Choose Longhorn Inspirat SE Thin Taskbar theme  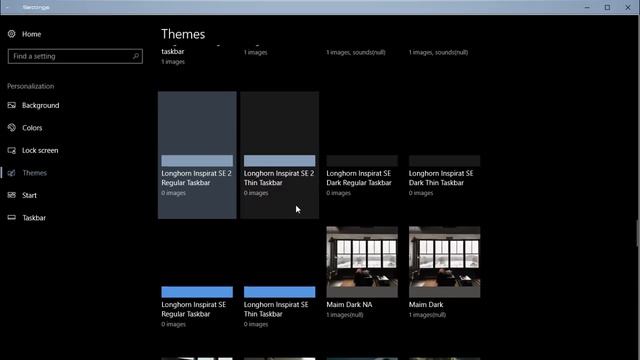280,286
